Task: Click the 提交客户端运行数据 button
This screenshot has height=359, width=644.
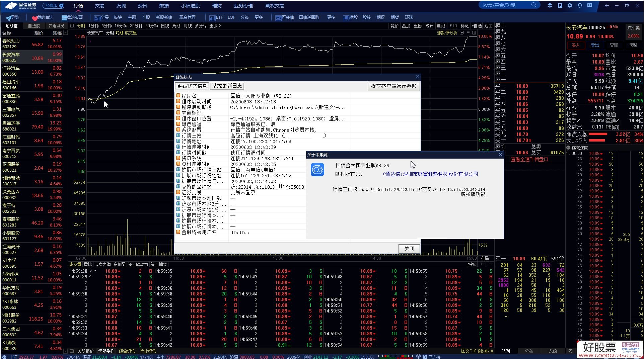Action: 393,86
